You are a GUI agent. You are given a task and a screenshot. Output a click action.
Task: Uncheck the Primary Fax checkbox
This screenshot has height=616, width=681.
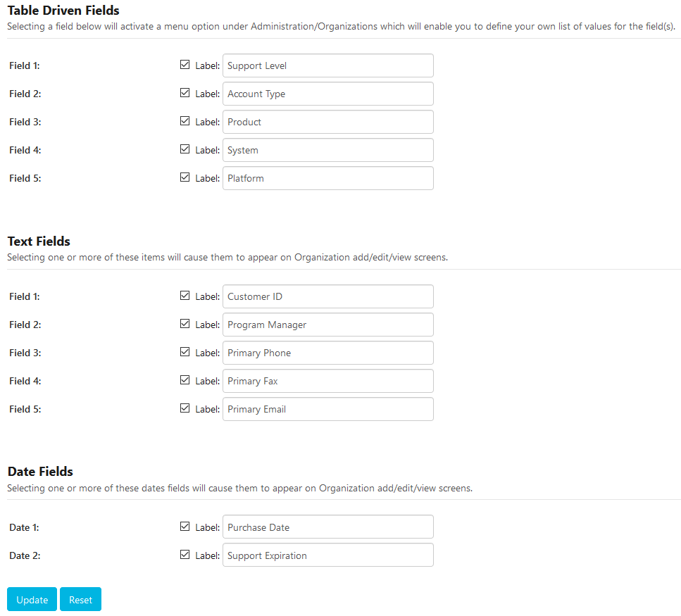click(x=185, y=380)
